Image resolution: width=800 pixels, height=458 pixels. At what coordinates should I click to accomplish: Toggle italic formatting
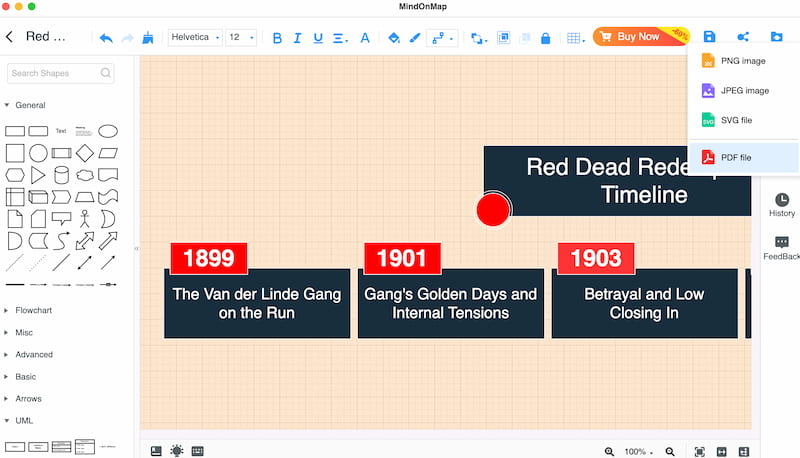click(x=297, y=38)
